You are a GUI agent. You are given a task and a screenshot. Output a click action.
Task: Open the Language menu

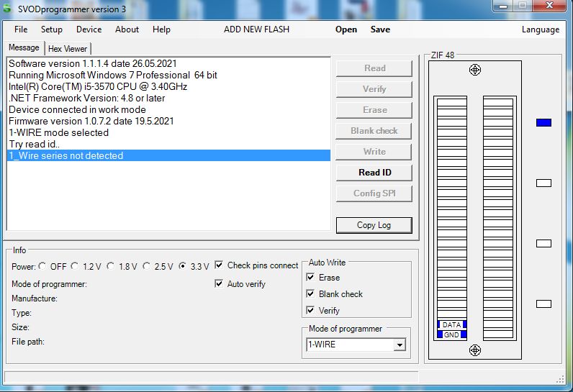[x=541, y=29]
